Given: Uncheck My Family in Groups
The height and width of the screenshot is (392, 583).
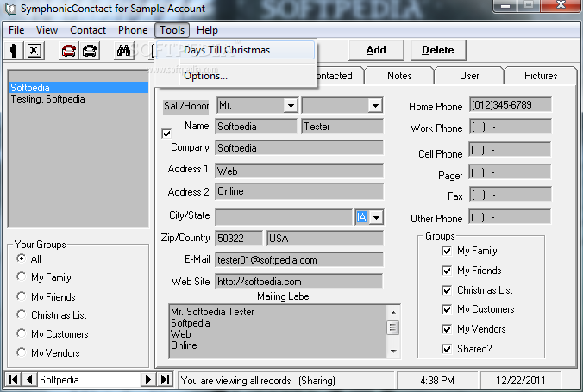Looking at the screenshot, I should [447, 251].
